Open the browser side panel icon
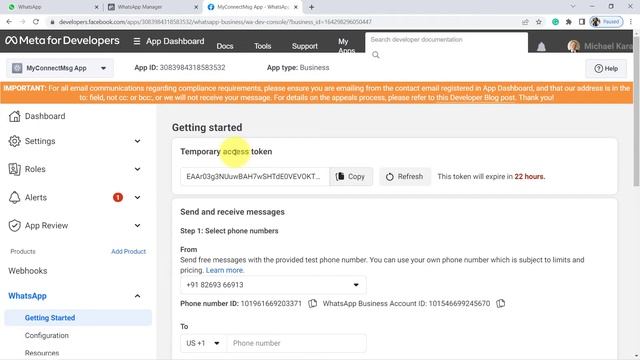640x360 pixels. 582,22
